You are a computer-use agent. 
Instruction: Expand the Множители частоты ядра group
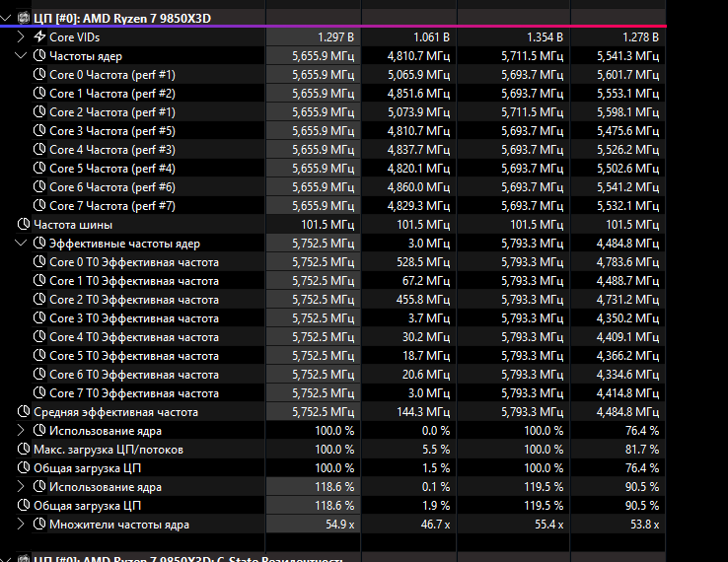(21, 525)
